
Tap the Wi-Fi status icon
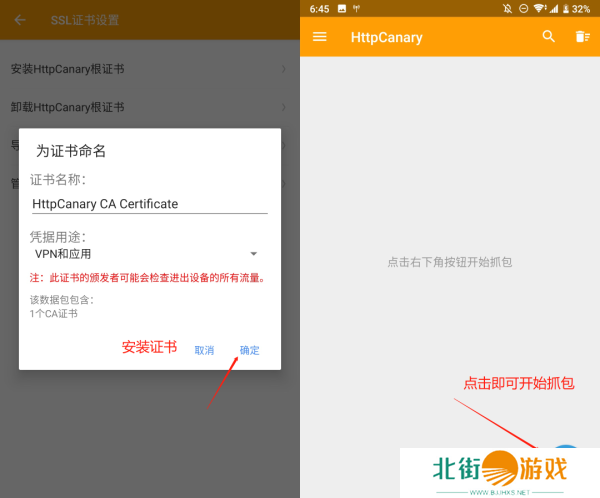(x=539, y=8)
